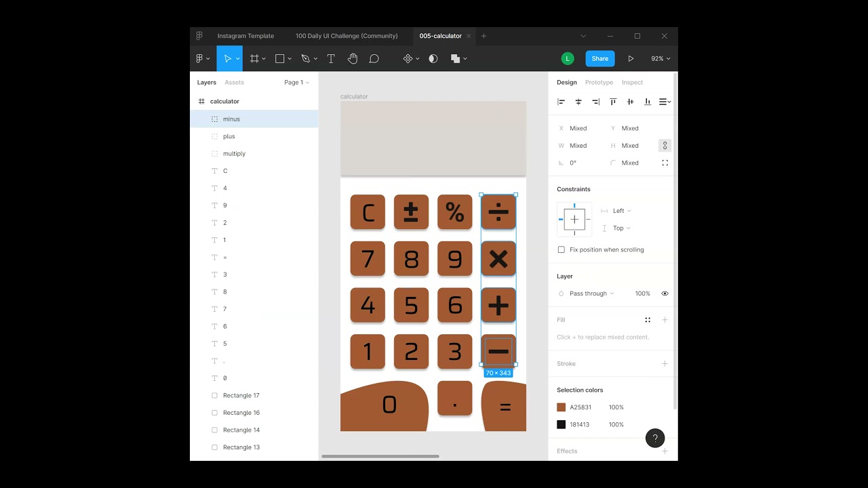Select the Comment tool

(374, 59)
